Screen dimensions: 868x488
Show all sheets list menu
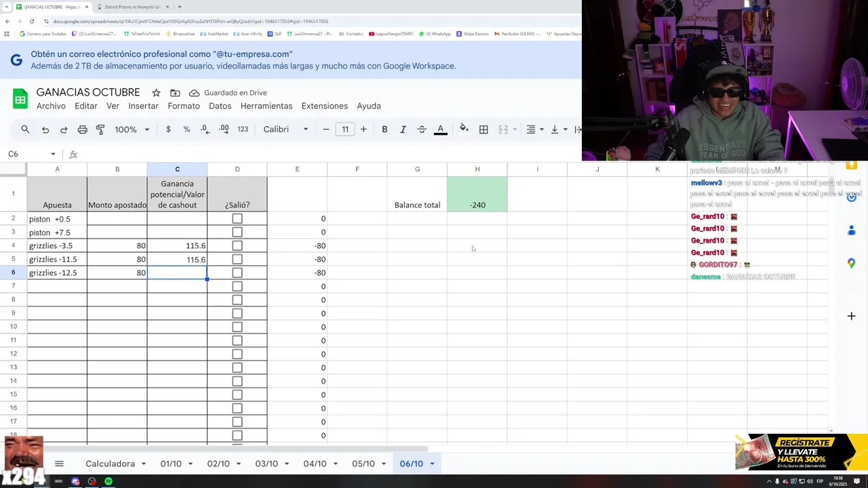click(x=59, y=464)
